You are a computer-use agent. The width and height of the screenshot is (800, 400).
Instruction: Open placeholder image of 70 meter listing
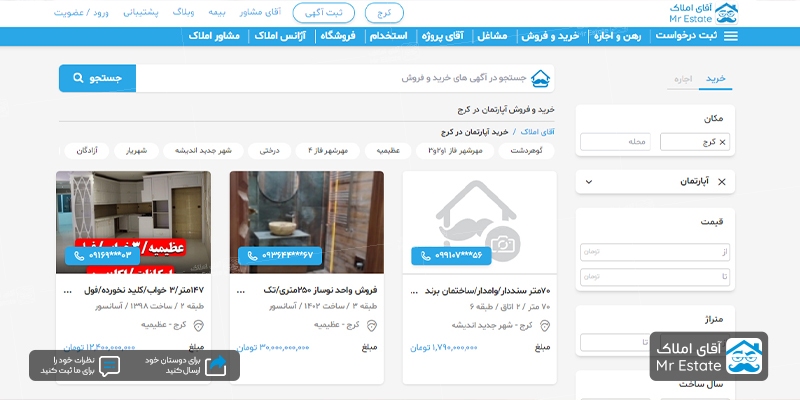pos(480,222)
